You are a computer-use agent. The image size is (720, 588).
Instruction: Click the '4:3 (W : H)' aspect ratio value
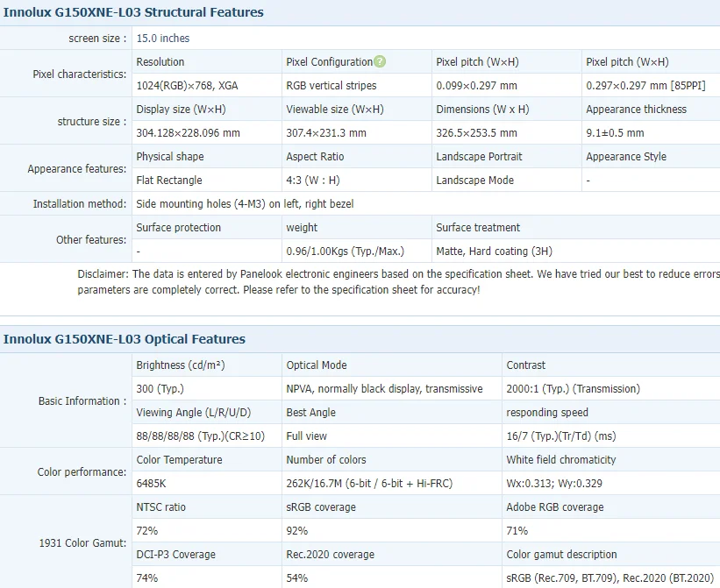coord(313,181)
